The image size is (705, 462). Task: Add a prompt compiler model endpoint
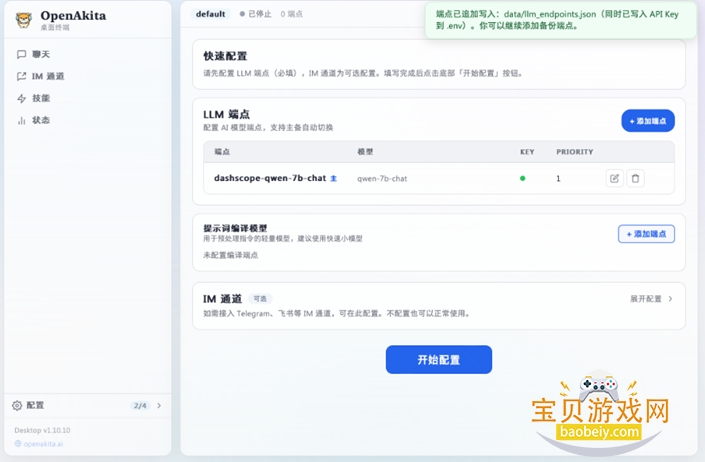pos(646,233)
